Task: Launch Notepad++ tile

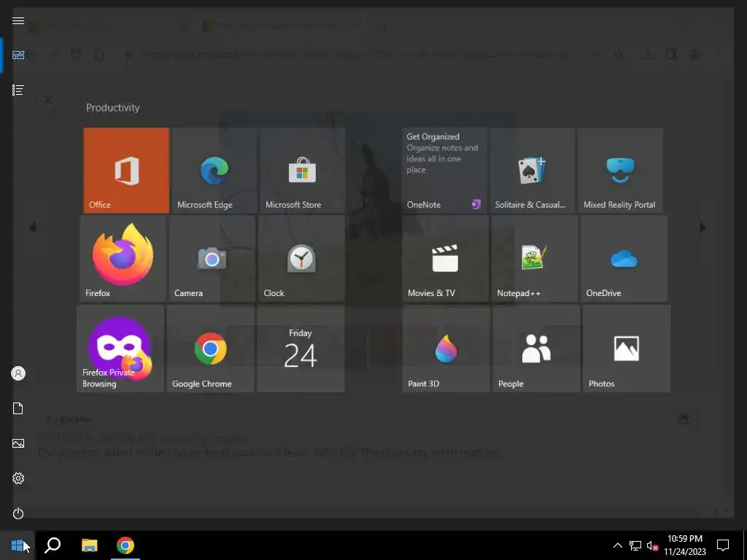Action: click(x=535, y=259)
